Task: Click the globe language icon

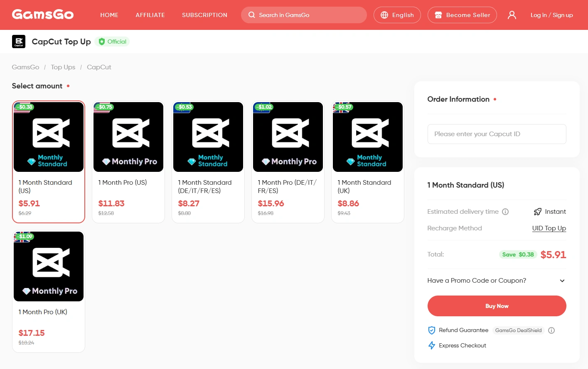Action: coord(384,15)
